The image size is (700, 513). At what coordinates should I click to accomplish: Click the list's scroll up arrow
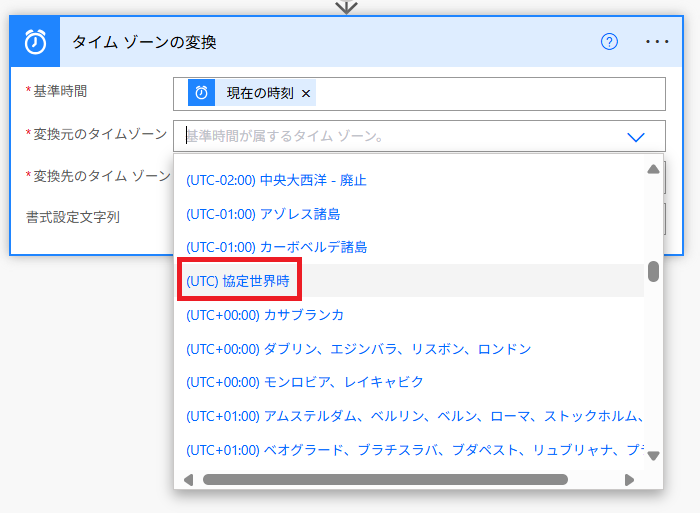coord(653,169)
